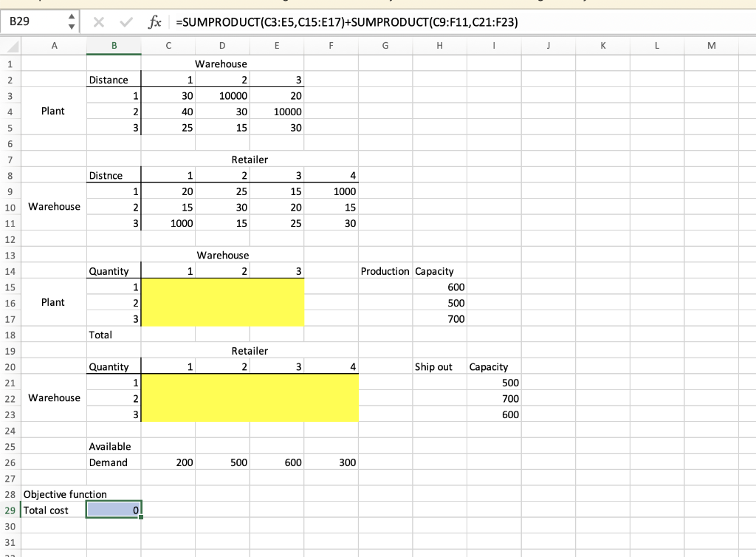Select the Total cost value cell

[x=114, y=510]
